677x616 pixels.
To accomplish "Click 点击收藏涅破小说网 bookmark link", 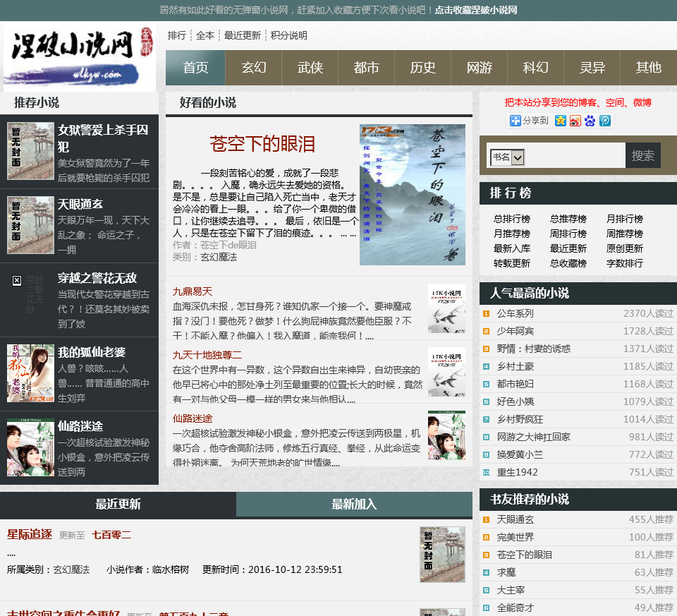I will 476,10.
